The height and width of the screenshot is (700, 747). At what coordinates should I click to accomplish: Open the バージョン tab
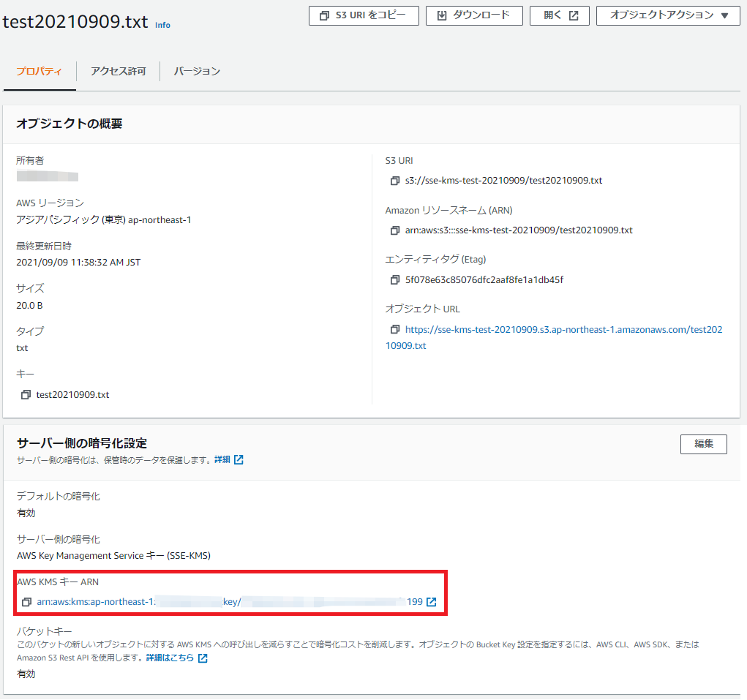click(195, 71)
